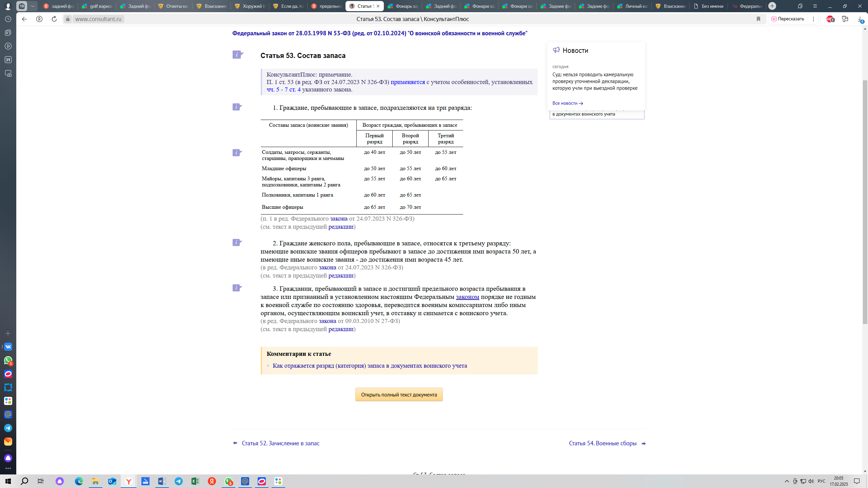
Task: Switch РУС keyboard language indicator
Action: [x=821, y=481]
